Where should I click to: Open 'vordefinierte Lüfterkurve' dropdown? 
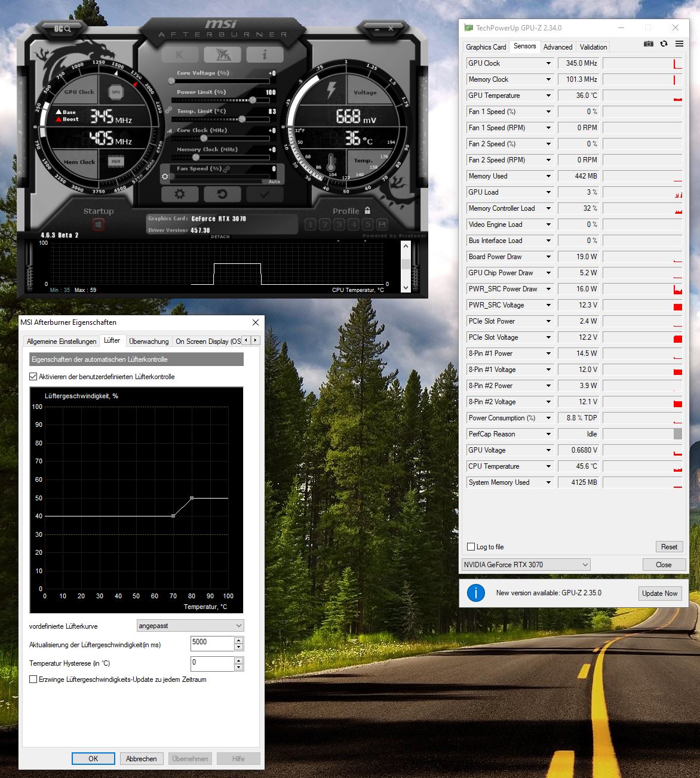[x=191, y=626]
